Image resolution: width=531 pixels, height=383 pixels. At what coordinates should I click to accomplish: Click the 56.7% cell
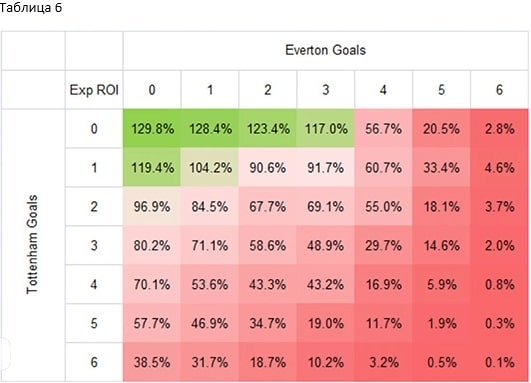(x=384, y=129)
